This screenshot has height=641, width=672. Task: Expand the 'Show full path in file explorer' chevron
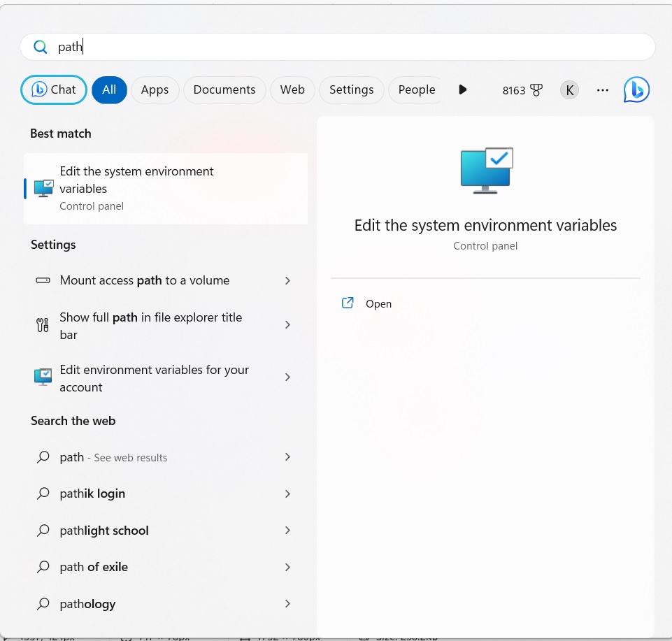pos(287,325)
